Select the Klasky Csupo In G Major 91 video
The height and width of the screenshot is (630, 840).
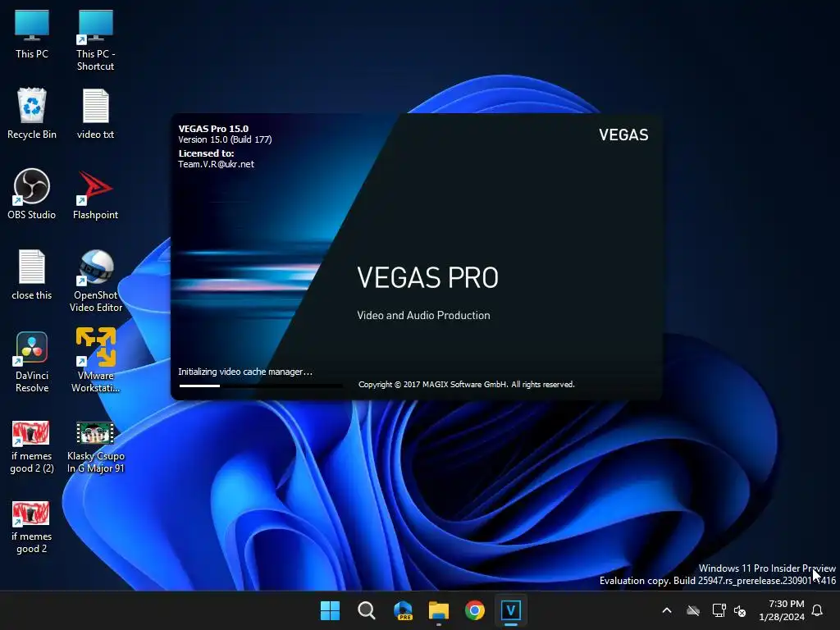click(x=95, y=447)
